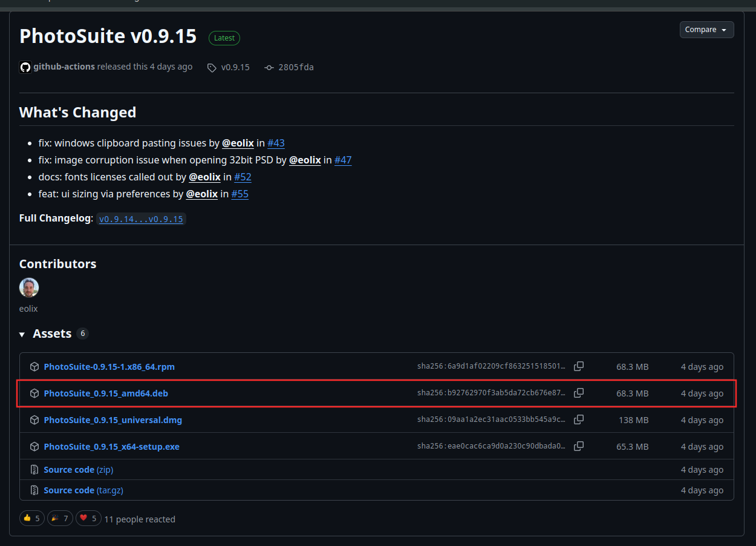Open the v0.9.14...v0.9.15 full changelog link
The height and width of the screenshot is (546, 756).
click(x=141, y=219)
